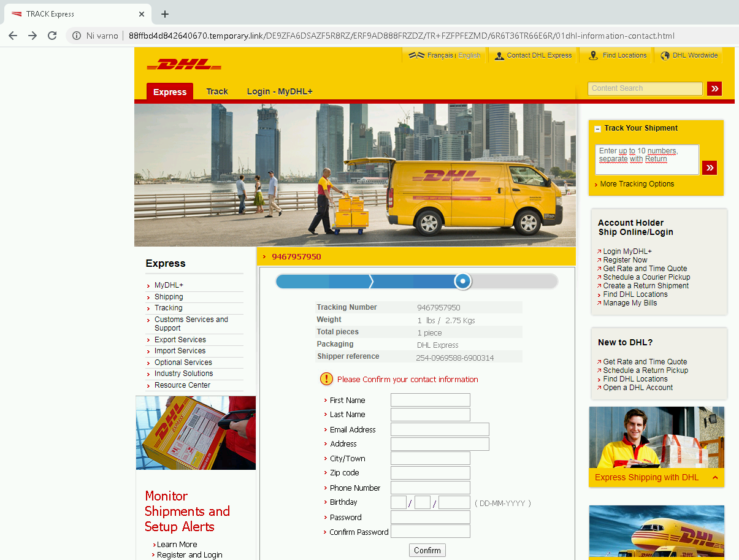Click Register and Login link

[190, 555]
